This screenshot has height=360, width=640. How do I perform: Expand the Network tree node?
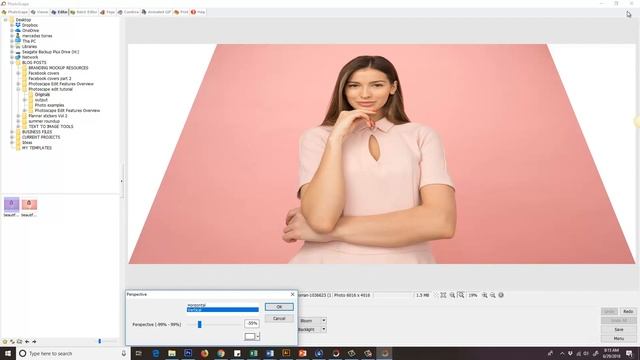pos(12,58)
